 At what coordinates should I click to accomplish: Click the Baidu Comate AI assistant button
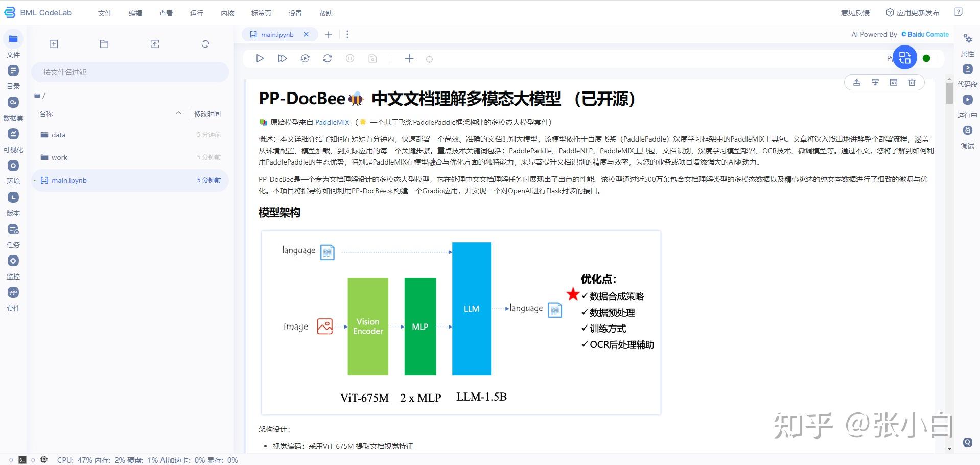tap(925, 34)
